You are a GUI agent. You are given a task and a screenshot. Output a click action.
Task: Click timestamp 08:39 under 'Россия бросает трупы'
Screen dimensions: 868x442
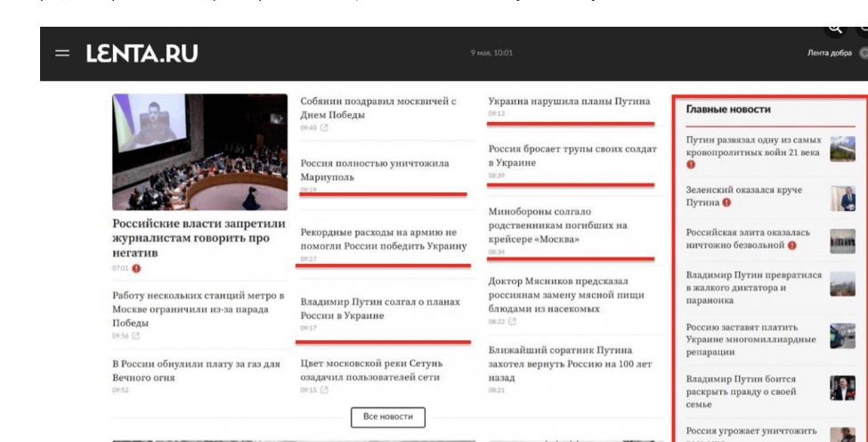tap(496, 175)
